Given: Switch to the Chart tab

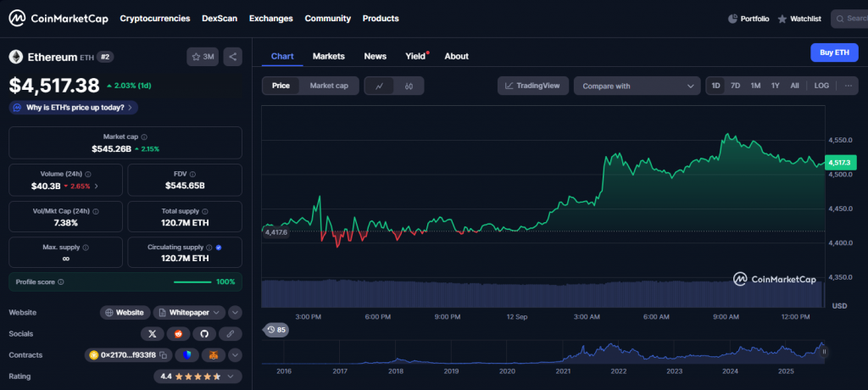Looking at the screenshot, I should coord(282,56).
